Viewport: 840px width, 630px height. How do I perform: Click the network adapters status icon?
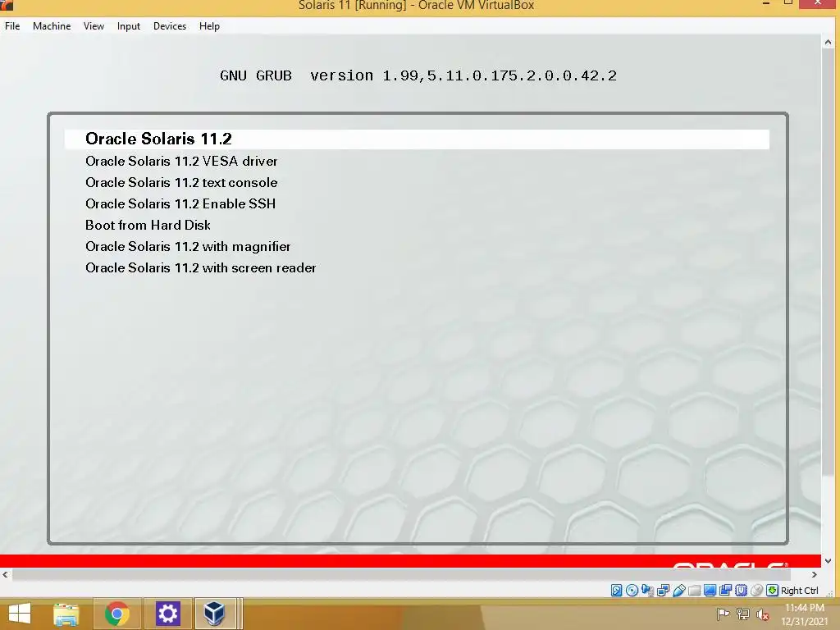point(663,591)
